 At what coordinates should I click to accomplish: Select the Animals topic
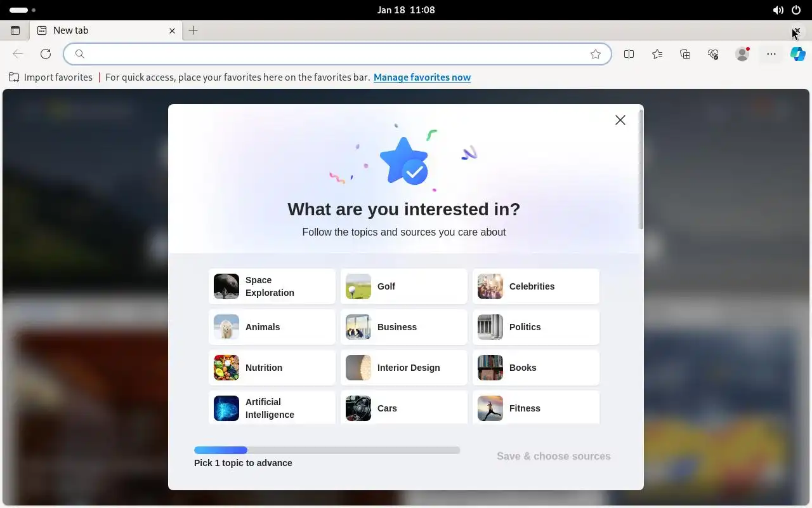[272, 327]
